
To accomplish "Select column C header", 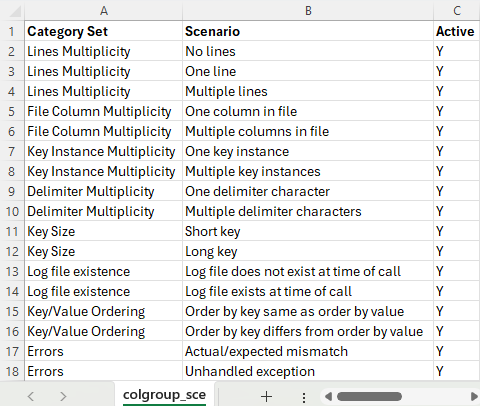I will (x=457, y=11).
